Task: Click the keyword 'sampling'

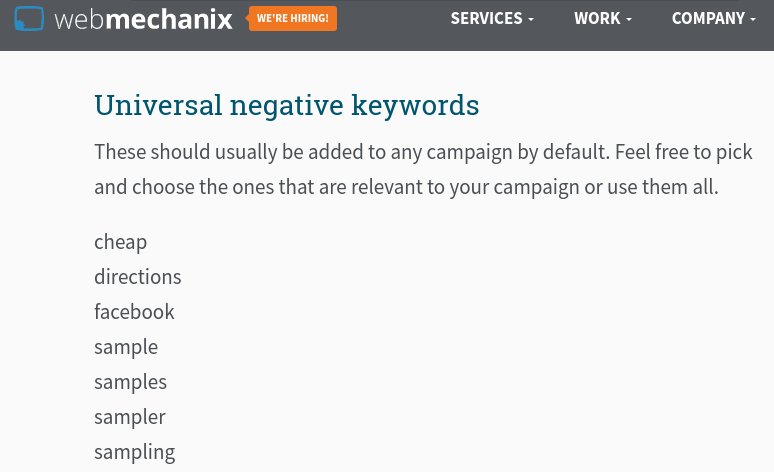Action: 134,452
